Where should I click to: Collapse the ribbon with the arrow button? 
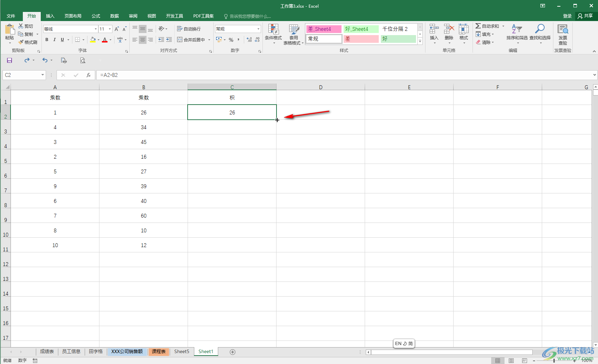[x=594, y=51]
